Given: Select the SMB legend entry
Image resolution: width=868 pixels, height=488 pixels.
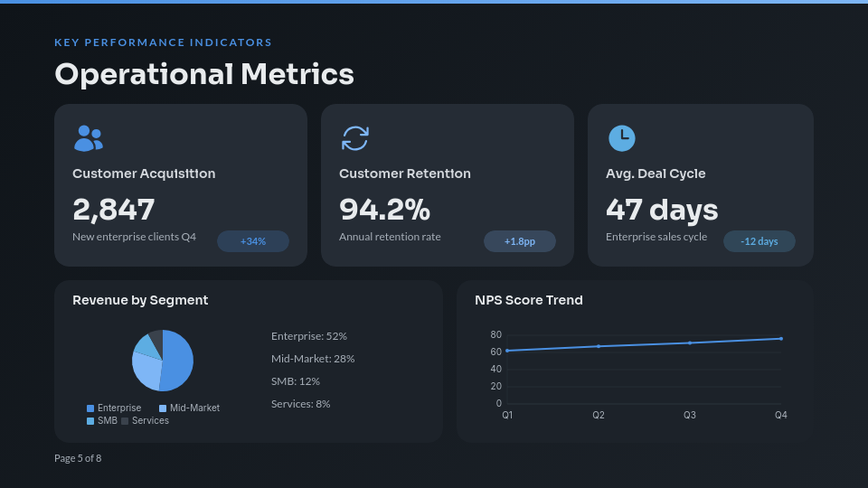Looking at the screenshot, I should point(102,421).
